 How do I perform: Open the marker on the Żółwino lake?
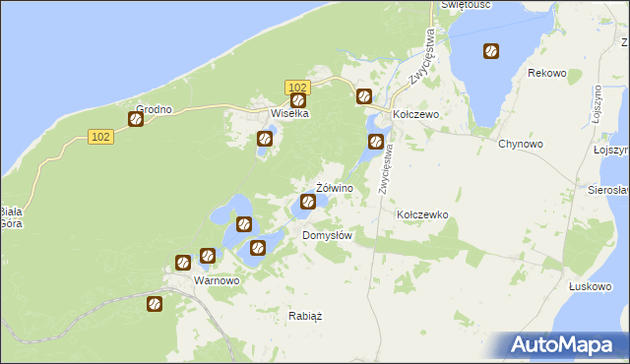pos(308,202)
